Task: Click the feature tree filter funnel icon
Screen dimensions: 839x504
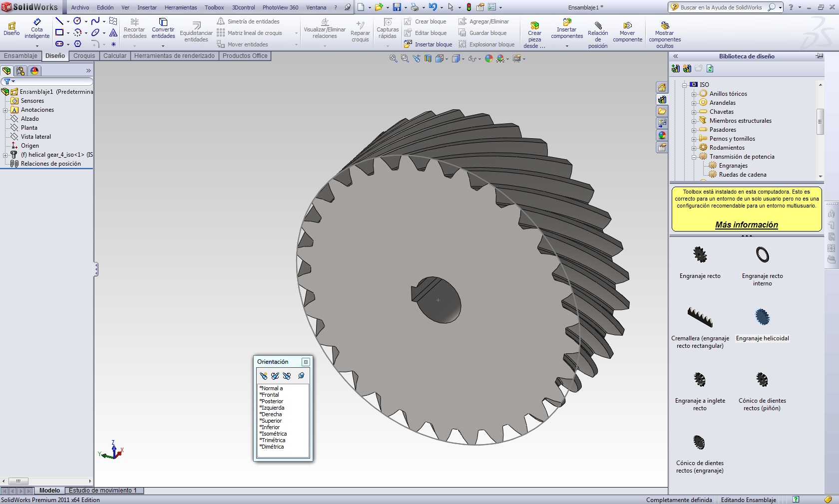Action: 7,81
